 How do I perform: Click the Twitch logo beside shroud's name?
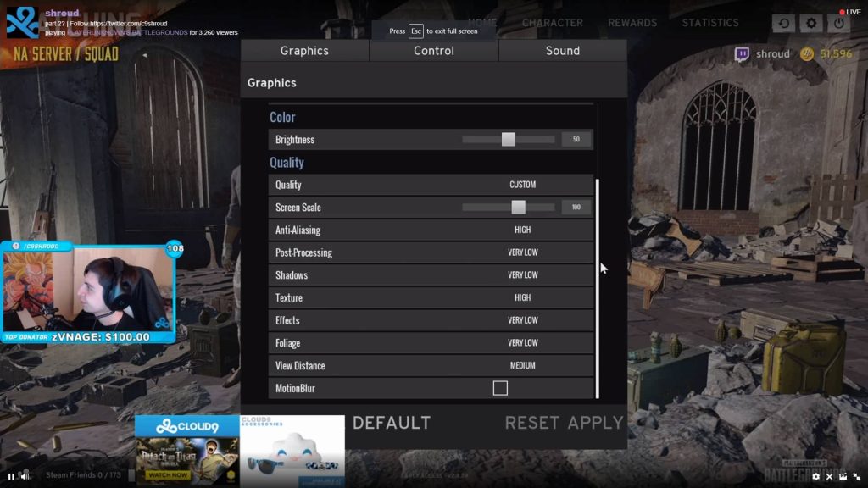[x=742, y=53]
